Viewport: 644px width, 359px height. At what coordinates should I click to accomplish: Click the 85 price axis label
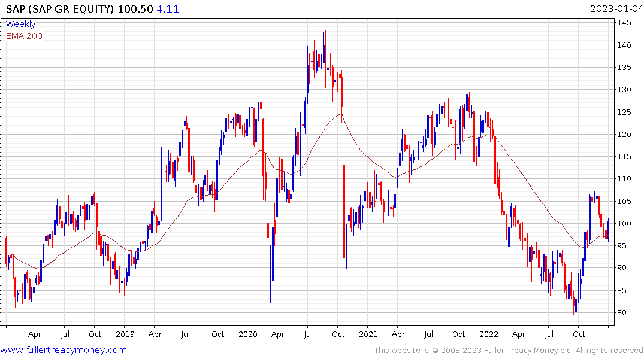pos(622,290)
